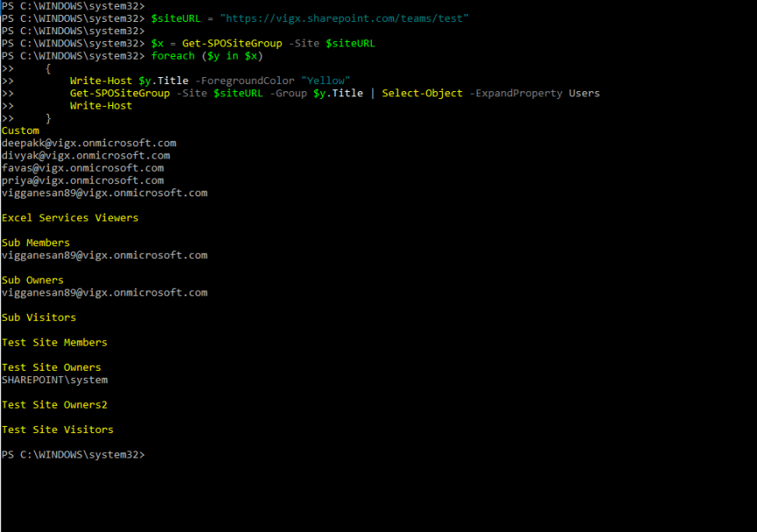Click the favas@vigx.onmicrosoft.com user line
Viewport: 757px width, 532px height.
pyautogui.click(x=82, y=167)
